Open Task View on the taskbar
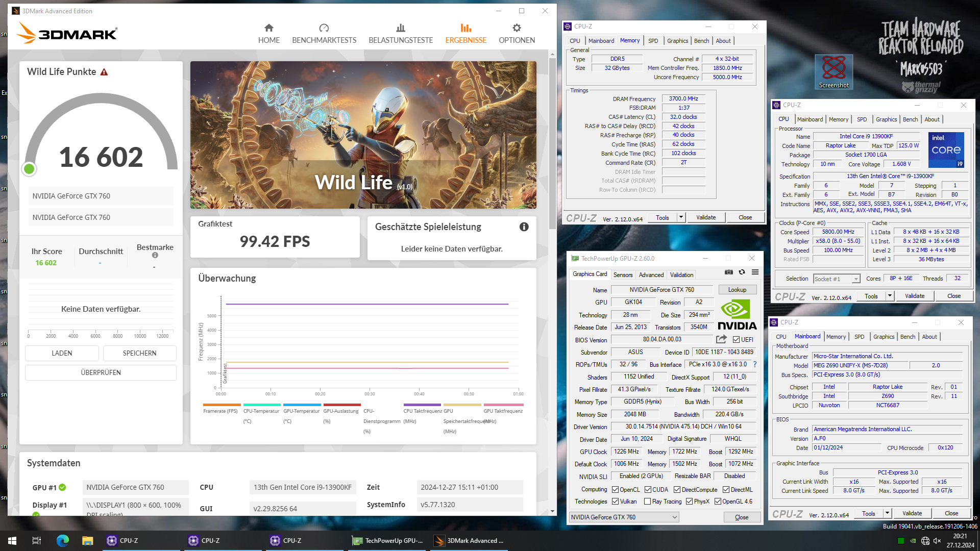Image resolution: width=980 pixels, height=551 pixels. pos(37,541)
